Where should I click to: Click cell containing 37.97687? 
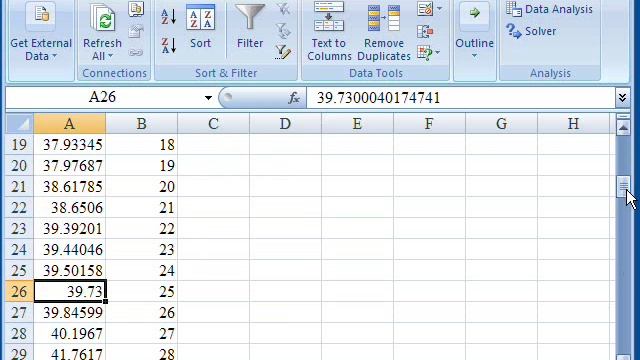70,166
